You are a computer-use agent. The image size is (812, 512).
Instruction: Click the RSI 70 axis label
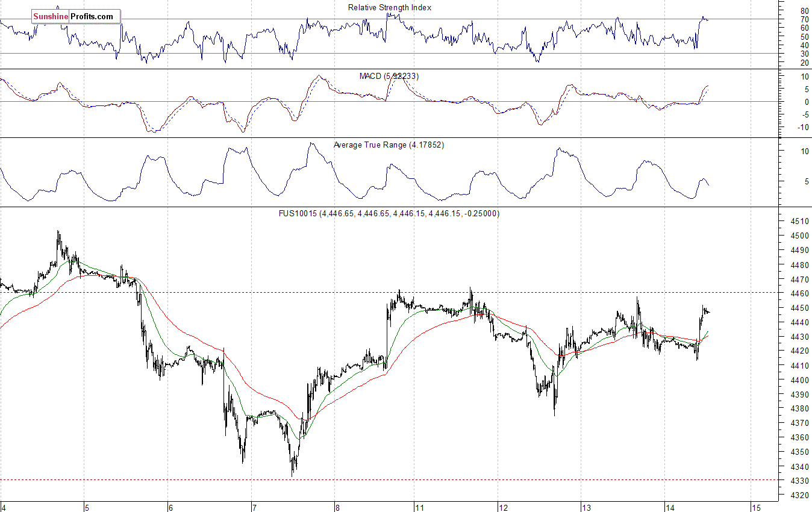[x=804, y=19]
